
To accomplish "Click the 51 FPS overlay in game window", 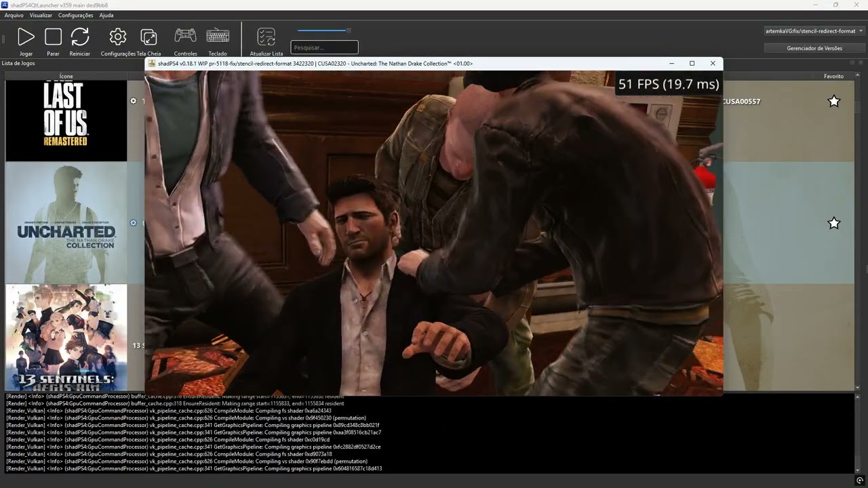I will (669, 84).
